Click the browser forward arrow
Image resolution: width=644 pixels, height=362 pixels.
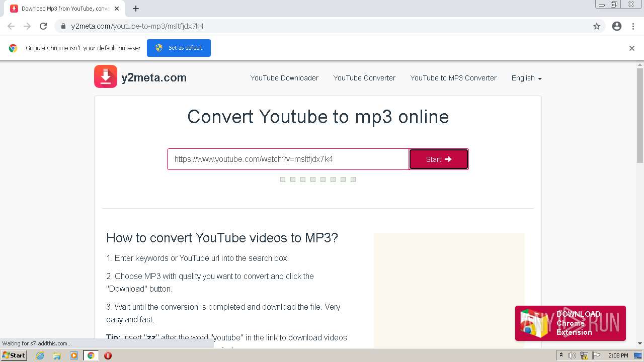pyautogui.click(x=27, y=26)
